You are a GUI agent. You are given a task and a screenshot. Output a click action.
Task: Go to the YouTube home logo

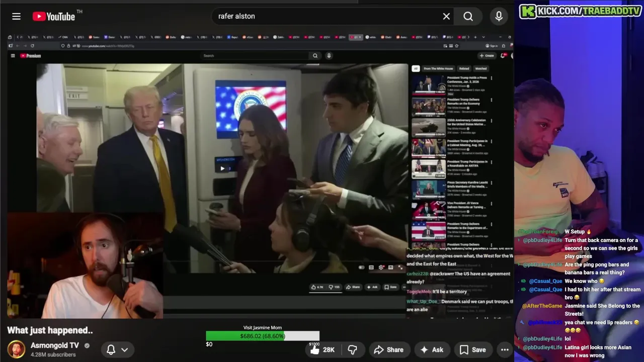tap(53, 17)
